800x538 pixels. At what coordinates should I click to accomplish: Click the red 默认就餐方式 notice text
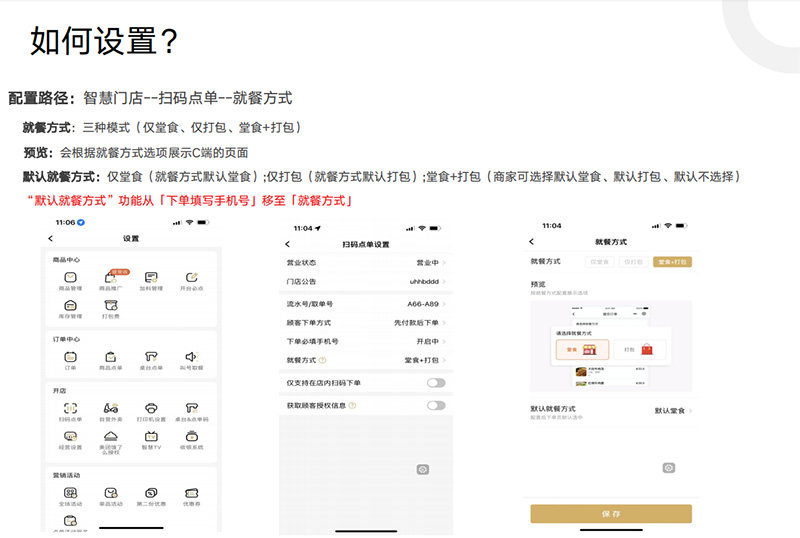pos(189,201)
